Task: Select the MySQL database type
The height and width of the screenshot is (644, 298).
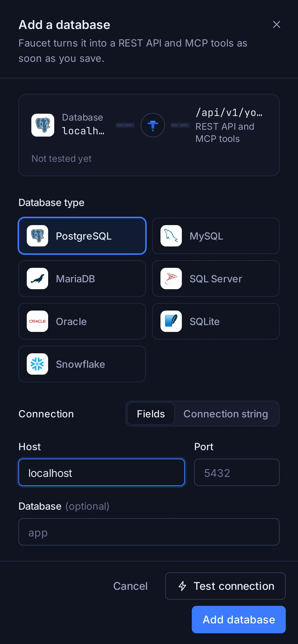Action: pos(216,236)
